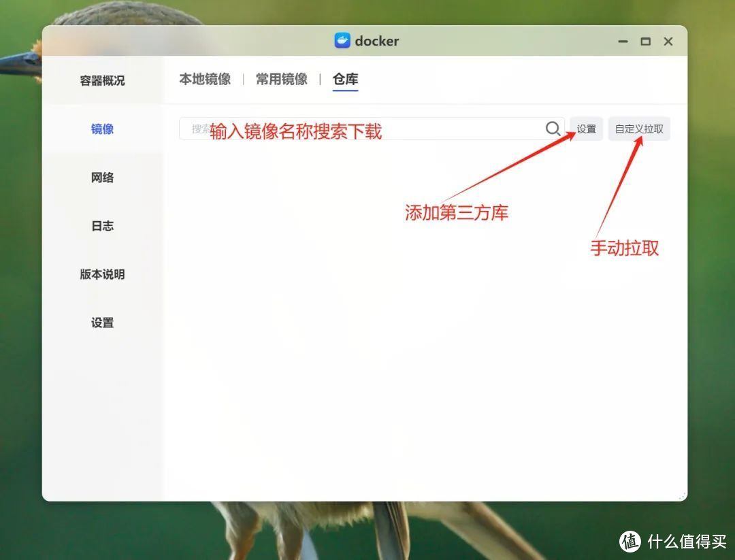This screenshot has height=560, width=735.
Task: Switch to the 常用镜像 tab
Action: tap(281, 79)
